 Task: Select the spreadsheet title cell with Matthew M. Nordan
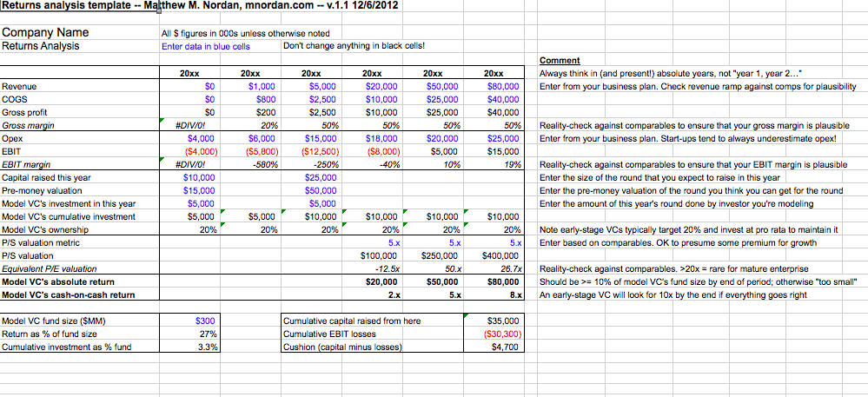(x=200, y=6)
